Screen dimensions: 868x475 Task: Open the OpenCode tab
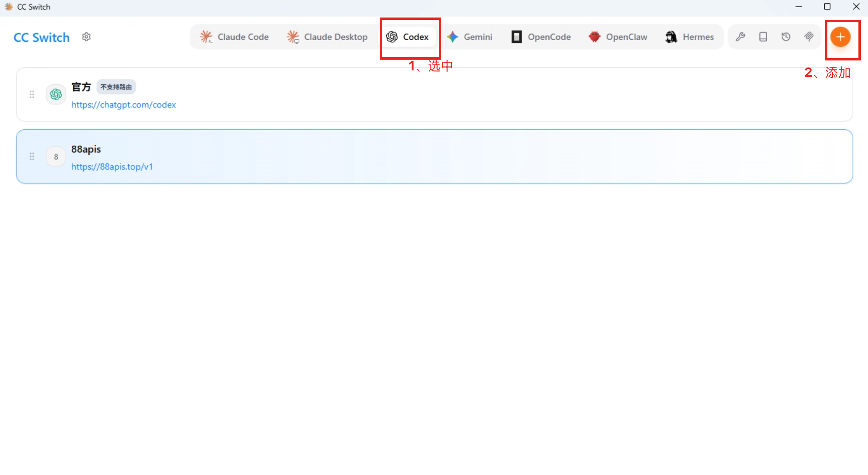click(x=541, y=37)
